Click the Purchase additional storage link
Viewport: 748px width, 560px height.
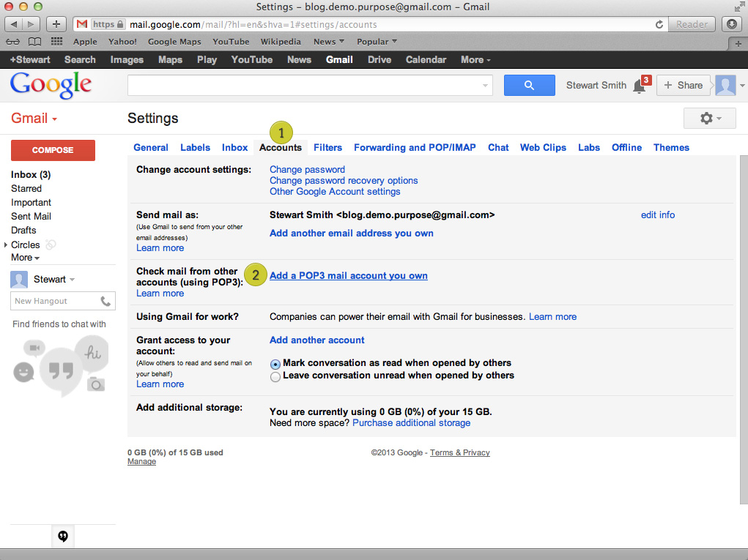pyautogui.click(x=411, y=423)
